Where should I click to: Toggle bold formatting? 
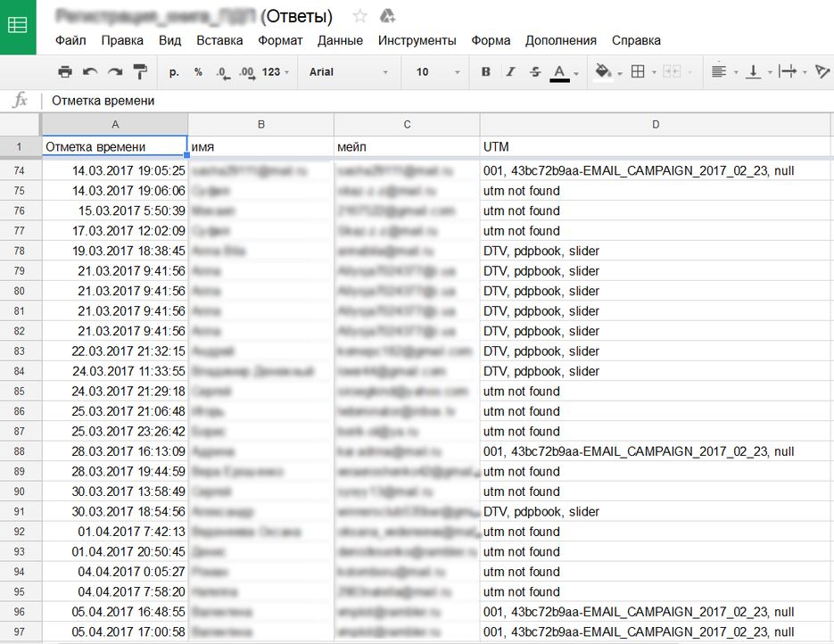pyautogui.click(x=485, y=71)
